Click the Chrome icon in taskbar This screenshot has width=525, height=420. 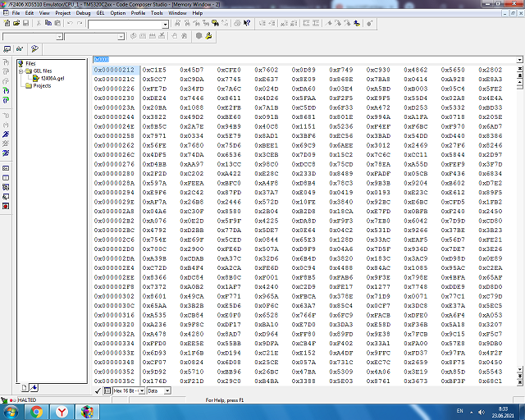36,412
